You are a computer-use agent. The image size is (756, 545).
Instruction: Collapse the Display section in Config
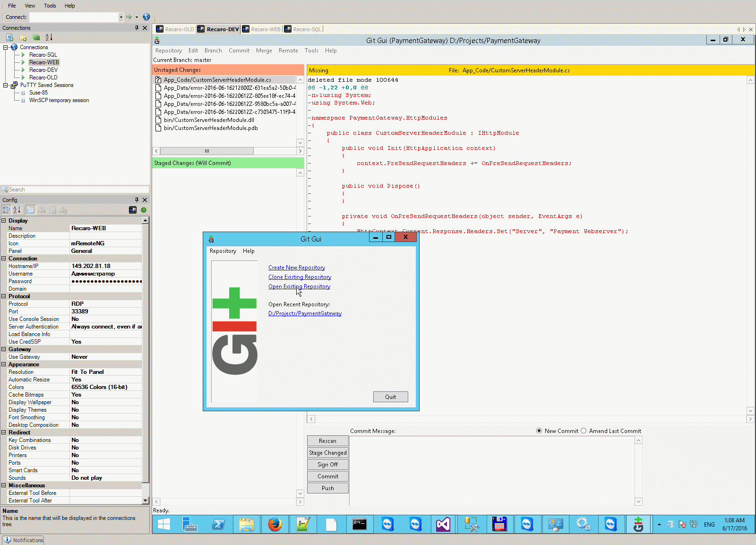[4, 221]
